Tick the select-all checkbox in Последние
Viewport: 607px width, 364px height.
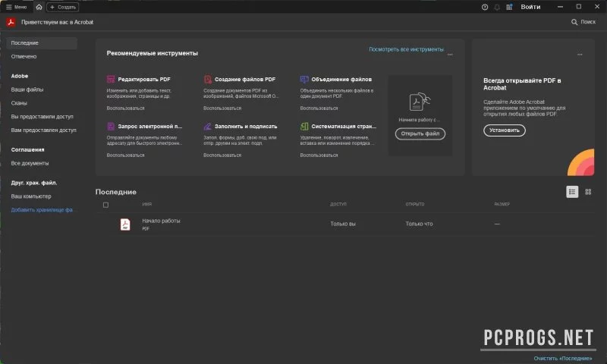[105, 205]
